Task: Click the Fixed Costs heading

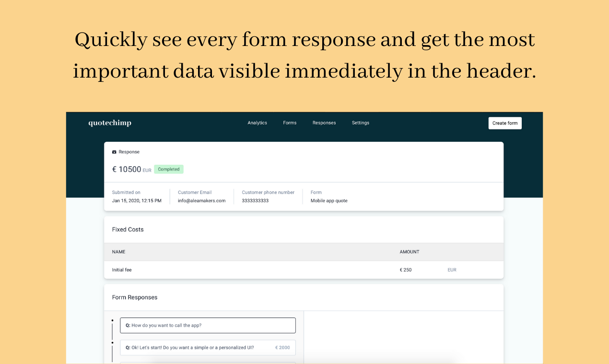Action: coord(128,229)
